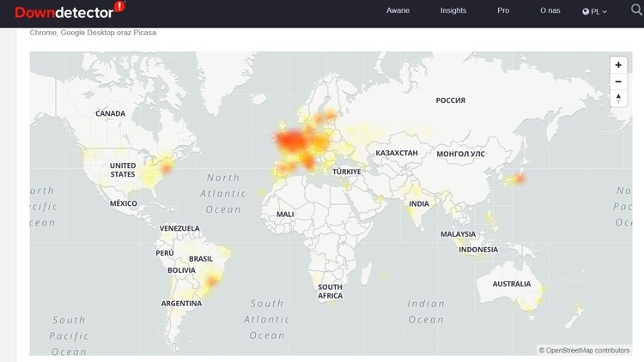
Task: Open the O nas menu item
Action: tap(550, 10)
